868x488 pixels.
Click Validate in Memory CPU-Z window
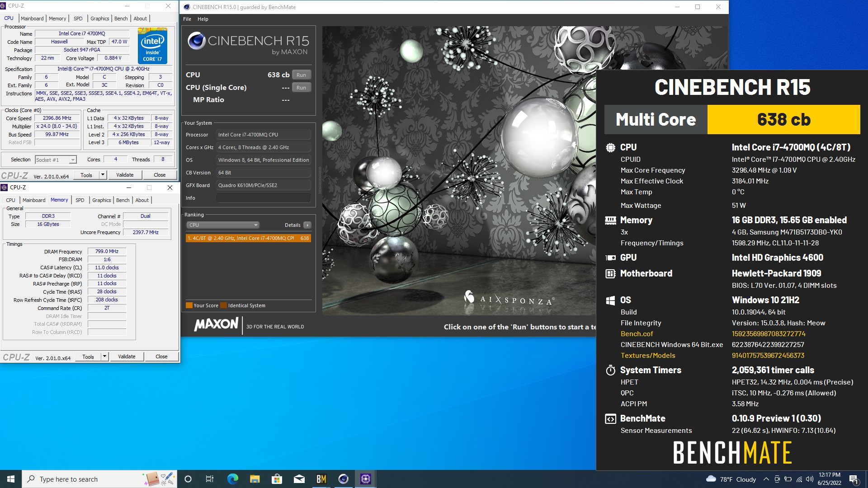point(127,357)
